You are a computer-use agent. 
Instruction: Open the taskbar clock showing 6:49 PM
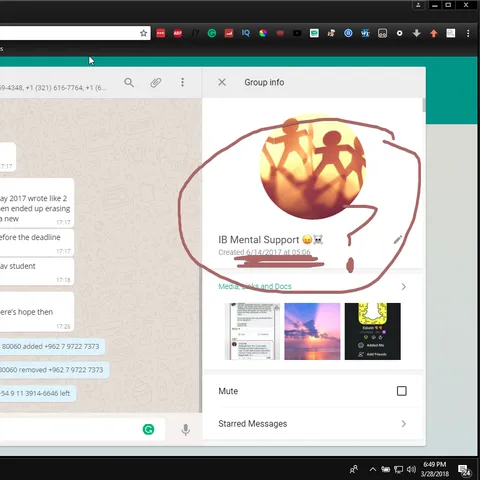tap(435, 469)
